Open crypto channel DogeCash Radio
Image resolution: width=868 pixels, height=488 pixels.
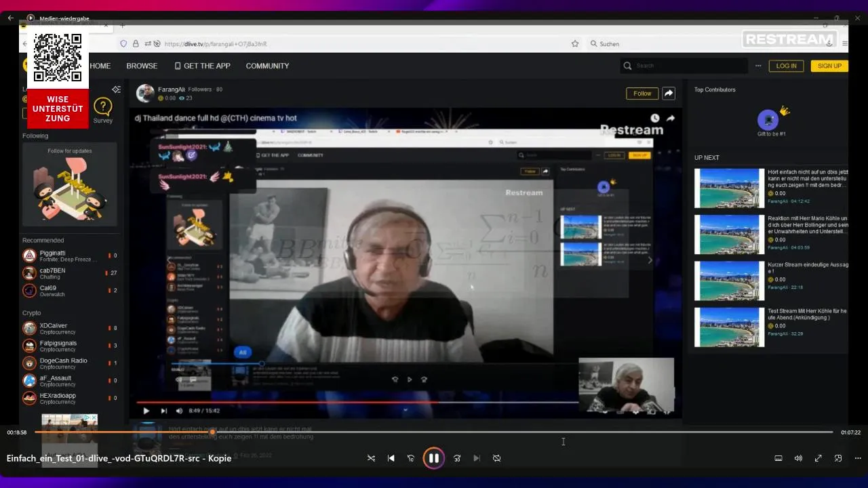(70, 363)
